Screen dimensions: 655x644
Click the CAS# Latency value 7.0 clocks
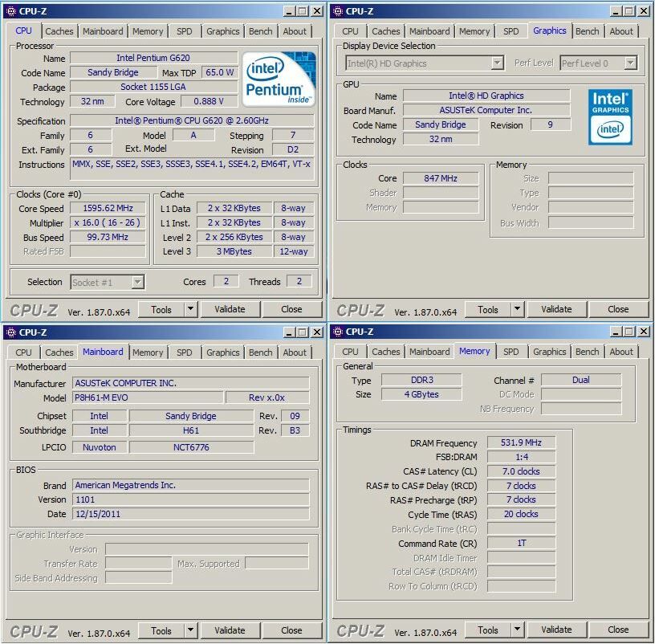coord(521,471)
